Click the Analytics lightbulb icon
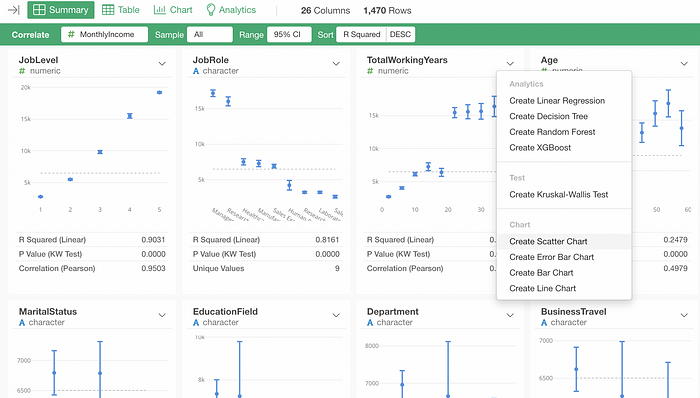 [211, 10]
